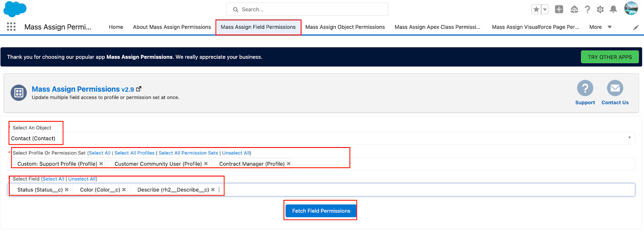Click Unselect All link for fields
The height and width of the screenshot is (240, 644).
(x=82, y=179)
